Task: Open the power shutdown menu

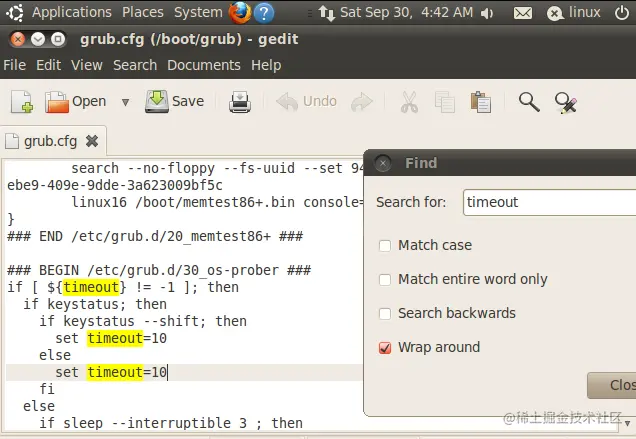Action: point(622,13)
